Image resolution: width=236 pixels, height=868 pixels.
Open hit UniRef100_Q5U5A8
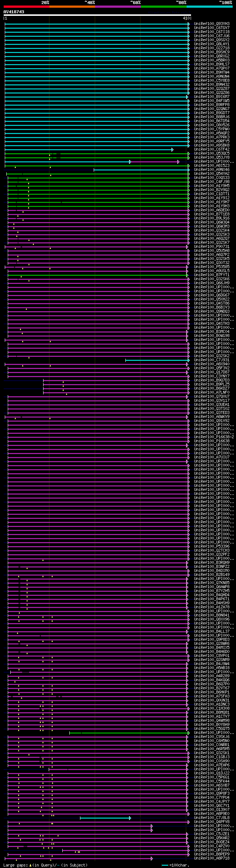[212, 250]
